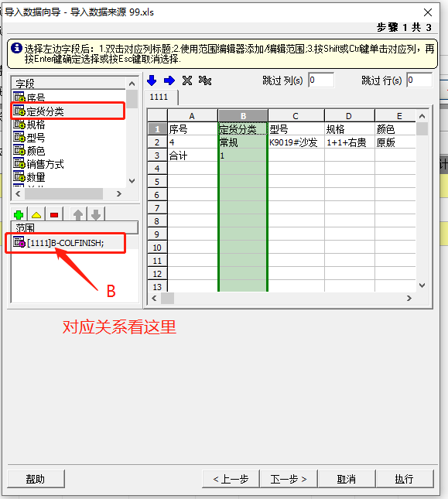Image resolution: width=448 pixels, height=499 pixels.
Task: Click the blue right arrow toolbar icon
Action: [169, 80]
